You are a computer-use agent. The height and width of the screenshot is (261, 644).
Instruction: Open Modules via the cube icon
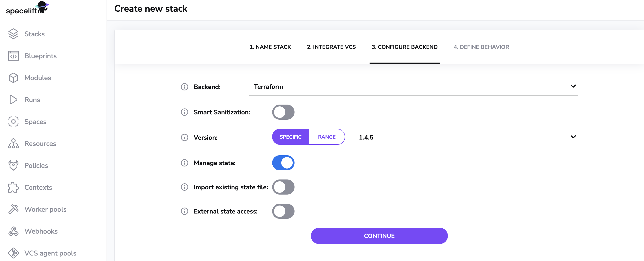pyautogui.click(x=13, y=78)
